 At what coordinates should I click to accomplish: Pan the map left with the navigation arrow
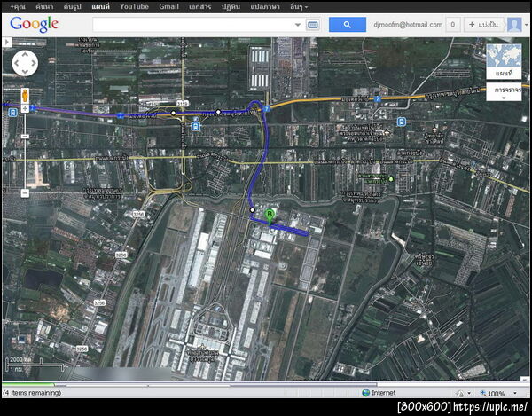point(17,63)
